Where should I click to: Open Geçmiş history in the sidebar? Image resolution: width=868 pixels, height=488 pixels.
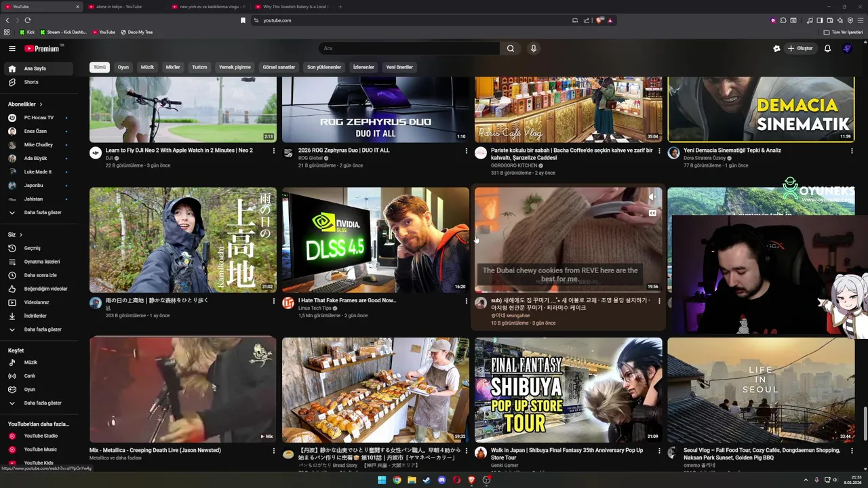[38, 248]
